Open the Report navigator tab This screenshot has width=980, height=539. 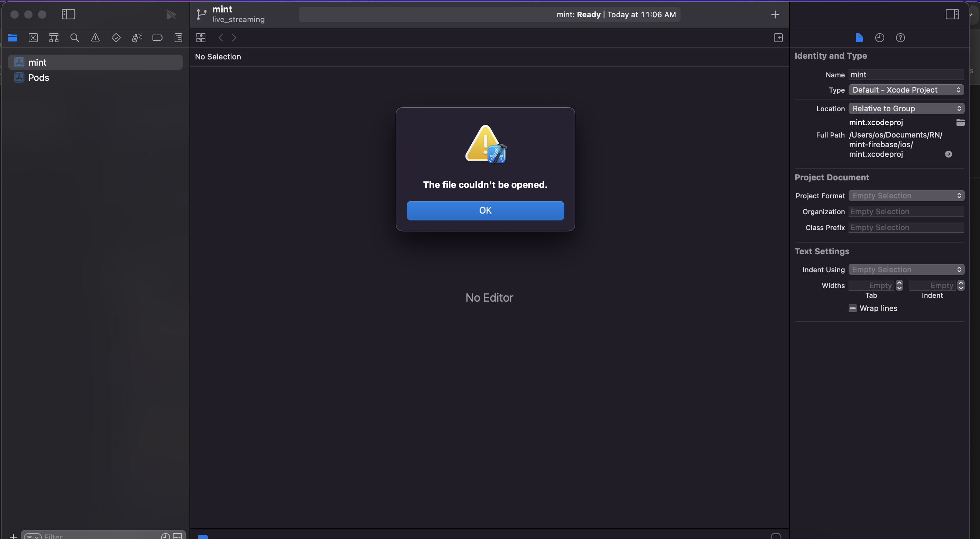click(x=178, y=38)
